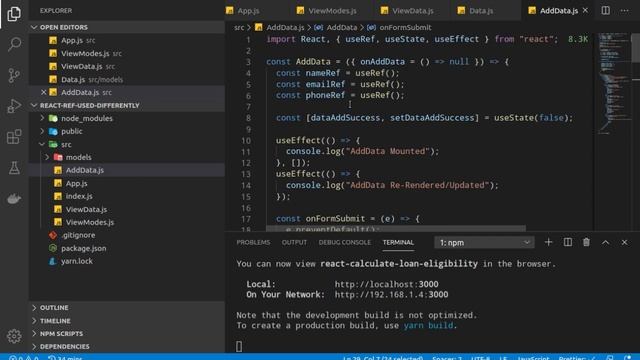Image resolution: width=640 pixels, height=360 pixels.
Task: Click the editor vertical scrollbar
Action: click(x=636, y=48)
